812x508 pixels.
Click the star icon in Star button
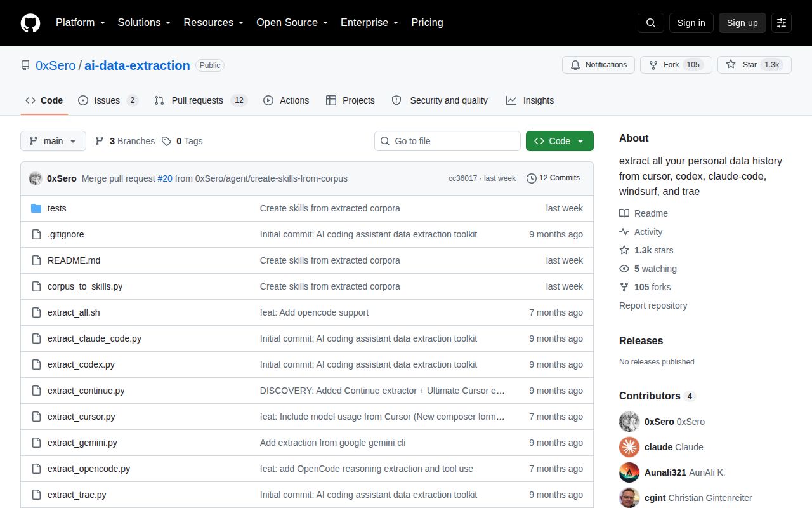731,65
